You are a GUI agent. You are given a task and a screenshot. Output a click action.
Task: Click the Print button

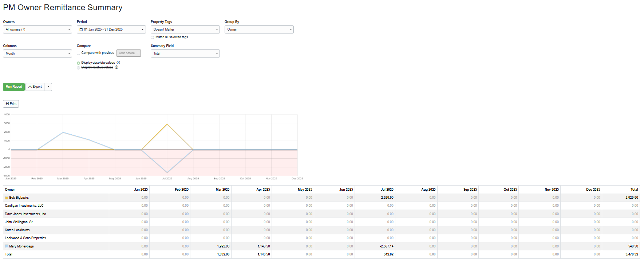[11, 104]
